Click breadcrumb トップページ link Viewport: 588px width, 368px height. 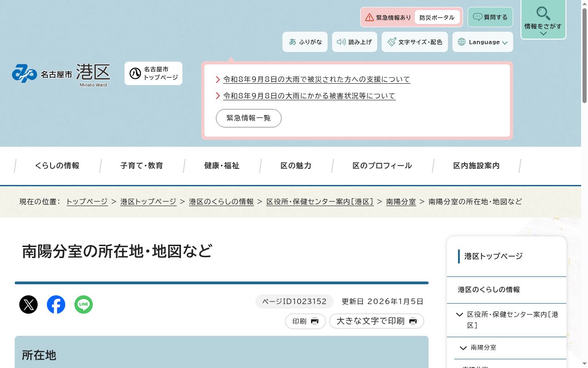[87, 201]
